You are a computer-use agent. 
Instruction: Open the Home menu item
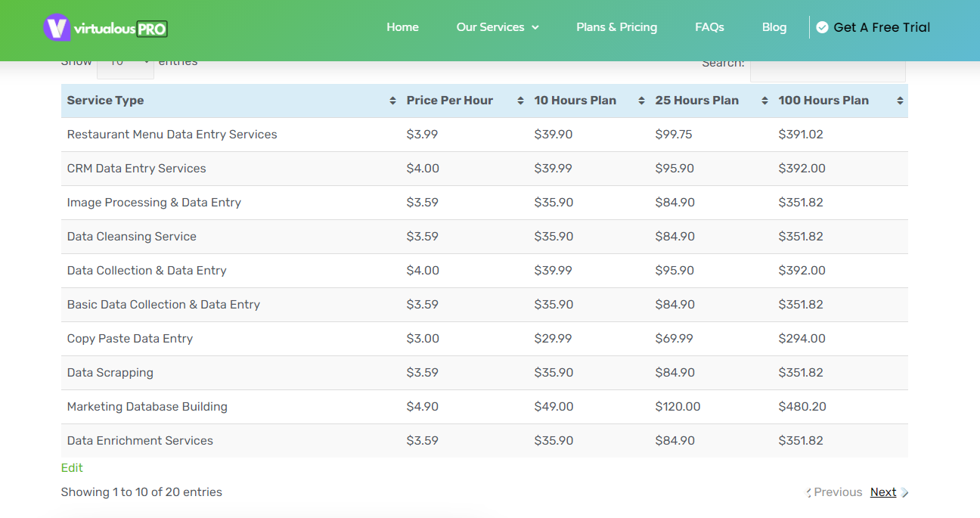click(402, 27)
